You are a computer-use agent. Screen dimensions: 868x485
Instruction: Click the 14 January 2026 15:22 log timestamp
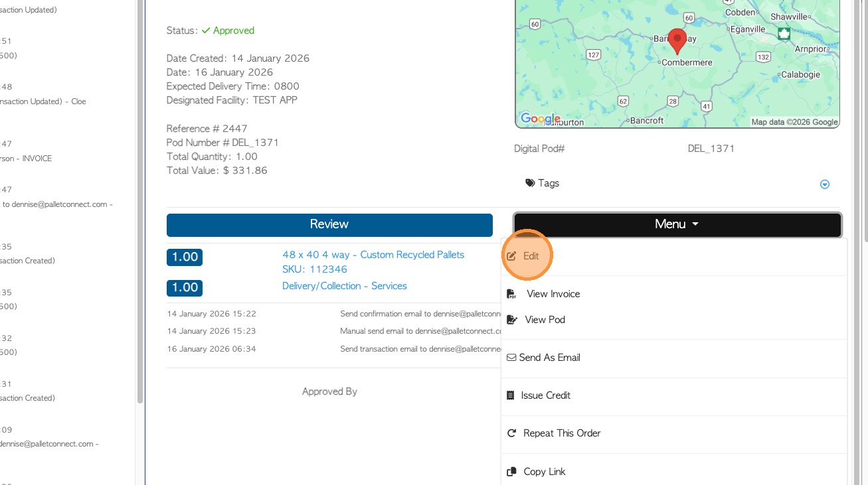point(211,314)
